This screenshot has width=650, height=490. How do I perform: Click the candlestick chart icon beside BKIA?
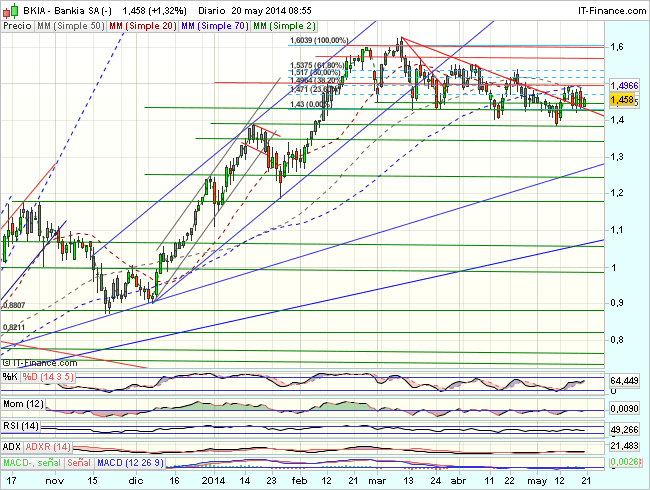8,9
